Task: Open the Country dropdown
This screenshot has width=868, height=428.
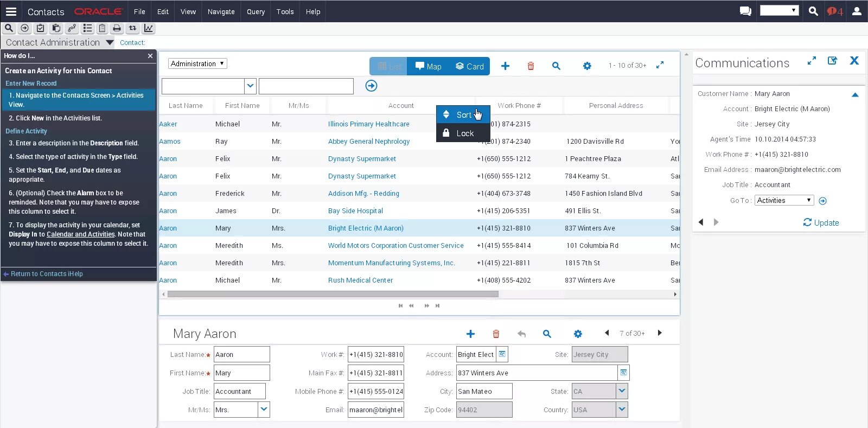Action: click(x=622, y=410)
